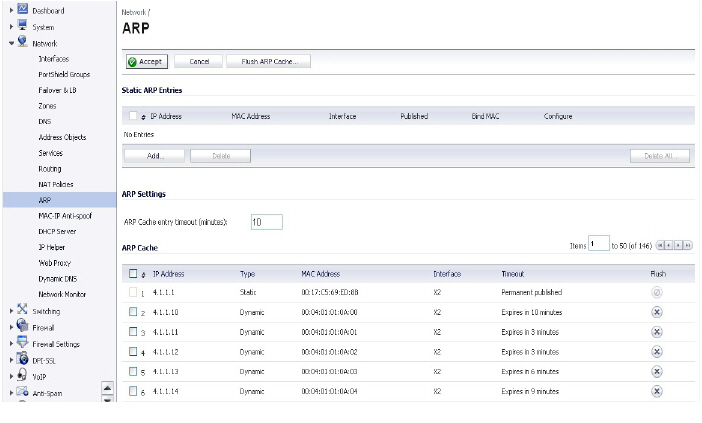The image size is (702, 423).
Task: Click the Accept button
Action: pyautogui.click(x=147, y=61)
